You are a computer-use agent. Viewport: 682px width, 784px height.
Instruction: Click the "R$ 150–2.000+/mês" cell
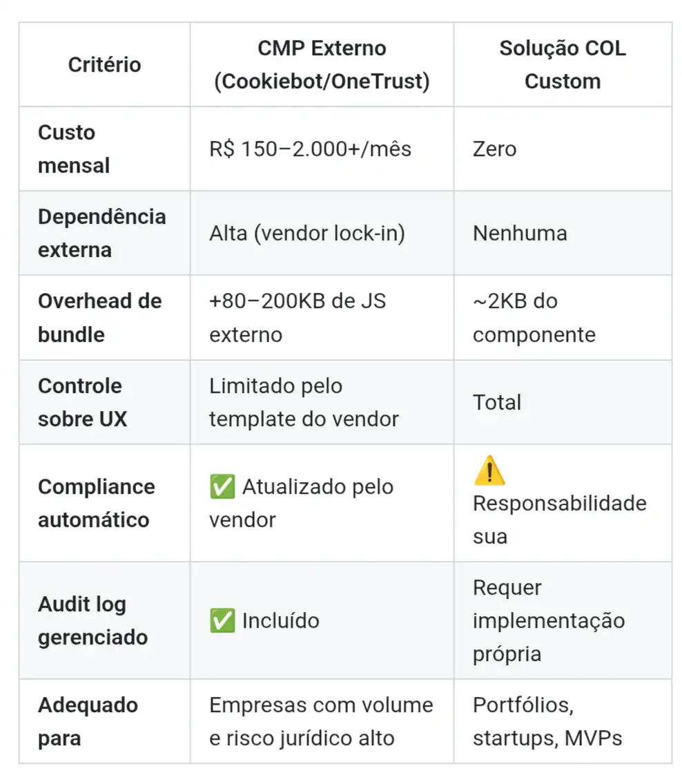310,149
